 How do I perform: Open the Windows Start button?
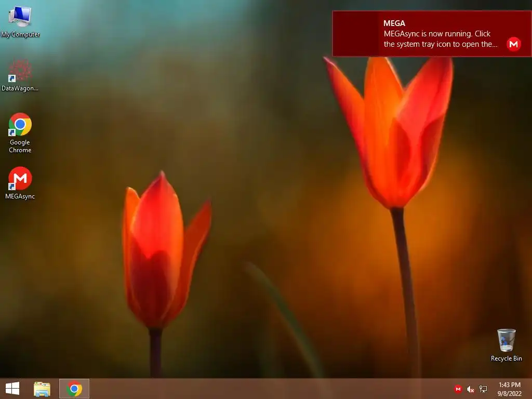(x=12, y=389)
